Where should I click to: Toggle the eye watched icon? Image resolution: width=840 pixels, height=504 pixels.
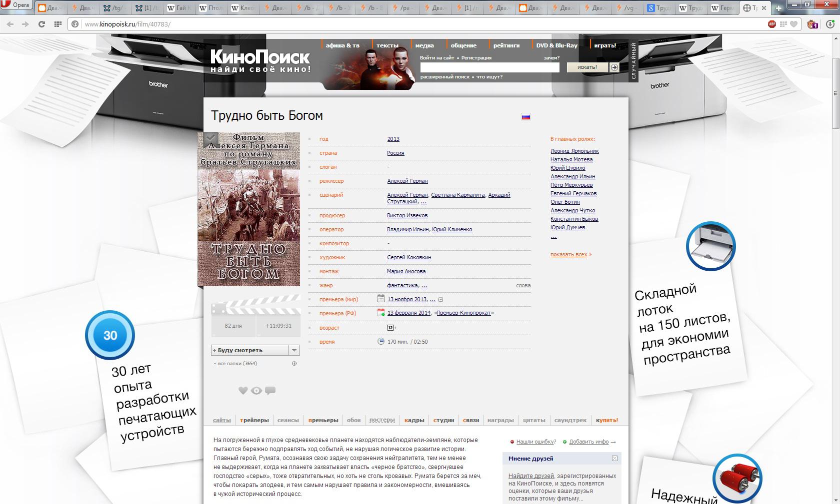click(256, 391)
